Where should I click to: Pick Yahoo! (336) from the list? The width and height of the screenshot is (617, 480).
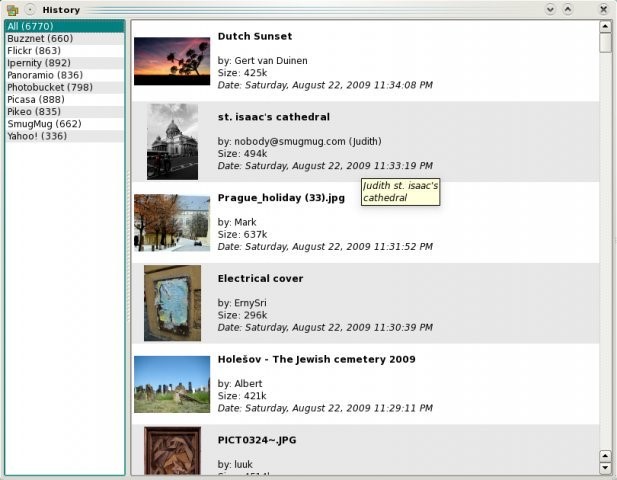pyautogui.click(x=37, y=135)
